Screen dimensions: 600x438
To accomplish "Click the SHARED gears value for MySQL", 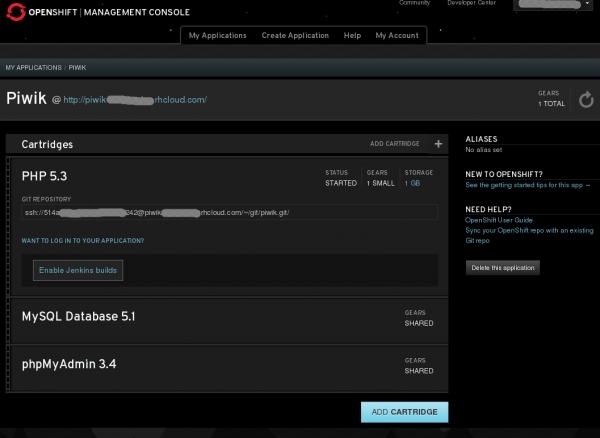I will pyautogui.click(x=419, y=323).
